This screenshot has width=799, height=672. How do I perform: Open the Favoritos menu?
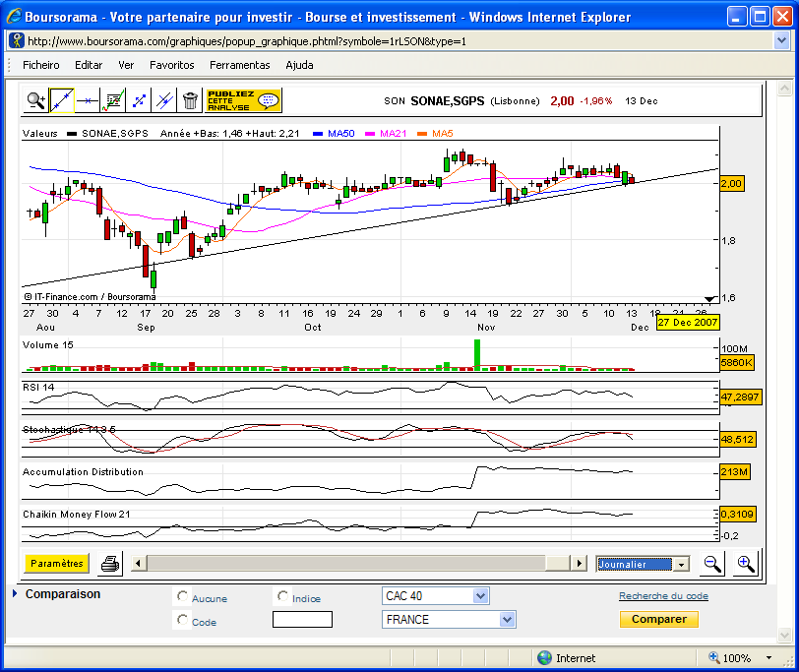tap(172, 65)
